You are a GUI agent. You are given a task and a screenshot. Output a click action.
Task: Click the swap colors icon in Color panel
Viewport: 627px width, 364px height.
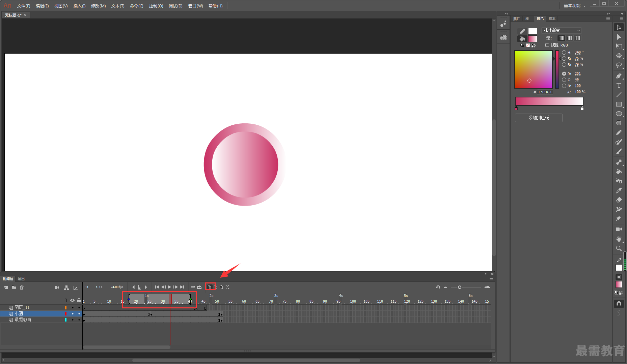coord(534,45)
